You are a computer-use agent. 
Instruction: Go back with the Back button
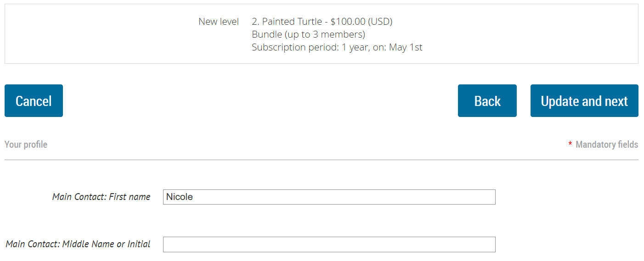(487, 101)
